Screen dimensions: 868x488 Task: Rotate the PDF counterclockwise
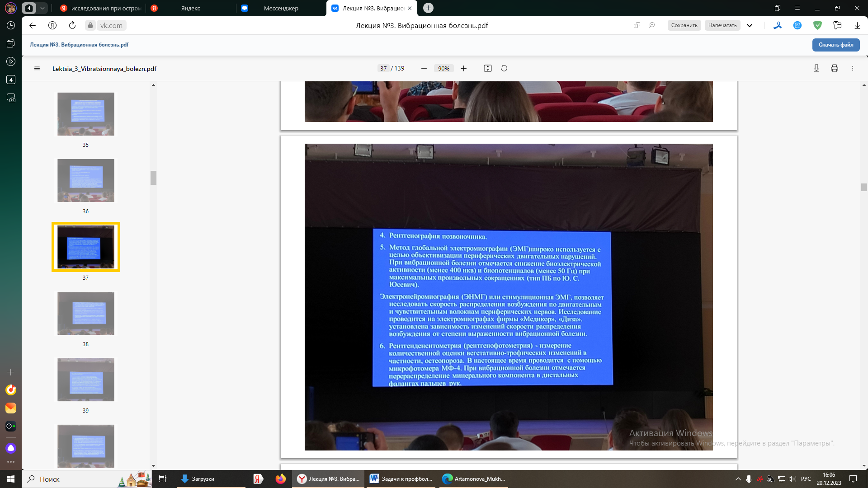[504, 69]
